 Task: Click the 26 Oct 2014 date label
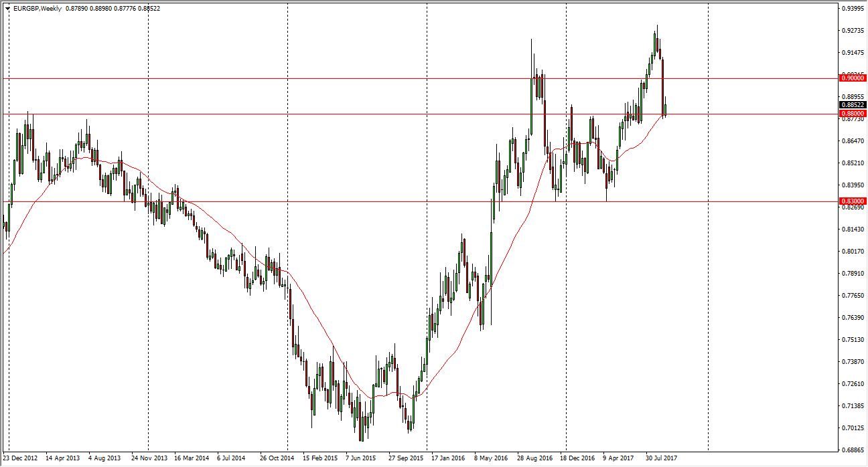277,458
